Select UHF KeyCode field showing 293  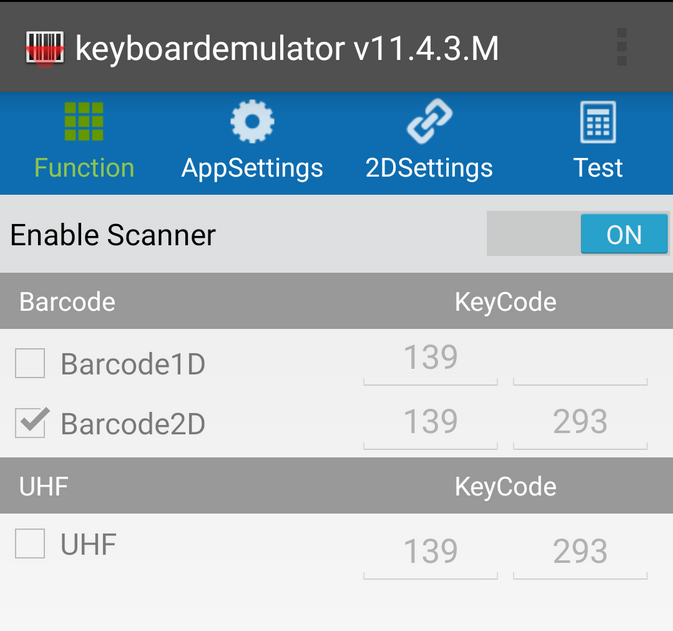pos(580,551)
